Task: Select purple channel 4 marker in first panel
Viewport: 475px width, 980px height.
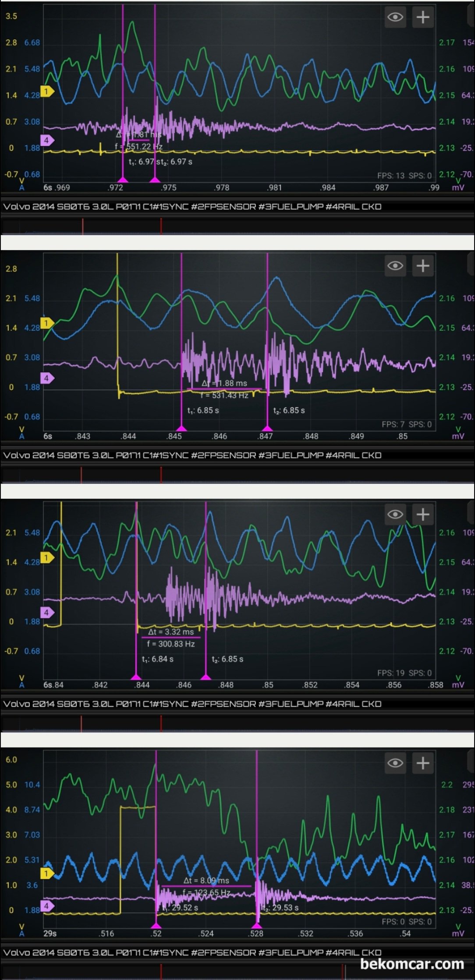Action: (x=47, y=140)
